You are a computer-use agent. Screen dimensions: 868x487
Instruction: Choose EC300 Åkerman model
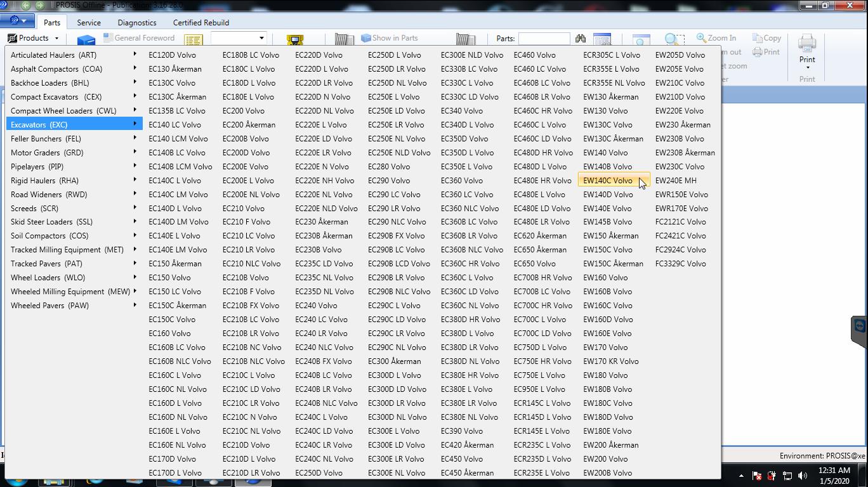coord(394,361)
